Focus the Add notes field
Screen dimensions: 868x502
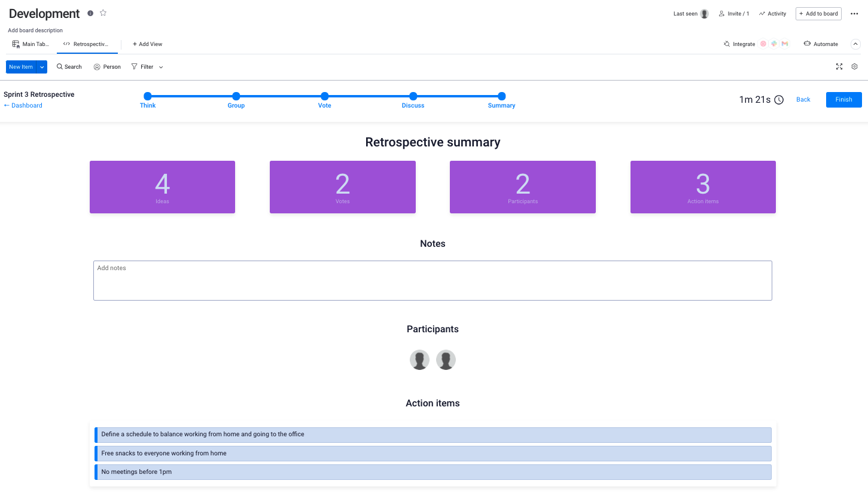pyautogui.click(x=433, y=280)
